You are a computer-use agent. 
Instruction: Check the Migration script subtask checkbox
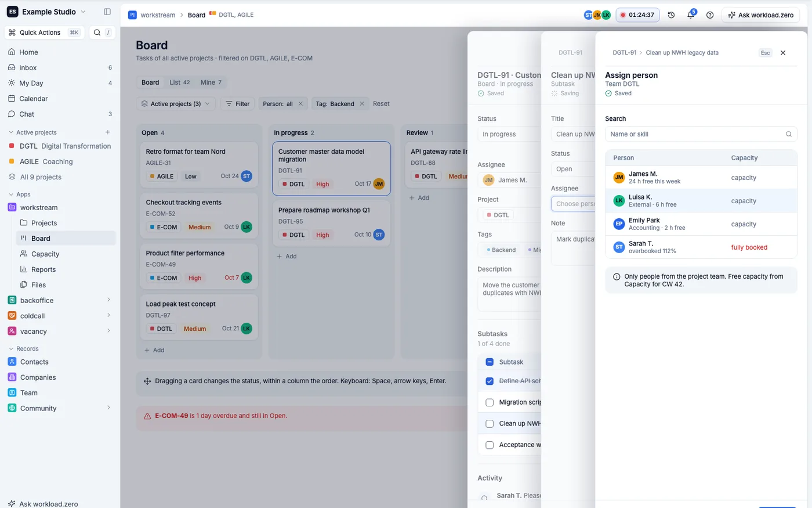(490, 402)
